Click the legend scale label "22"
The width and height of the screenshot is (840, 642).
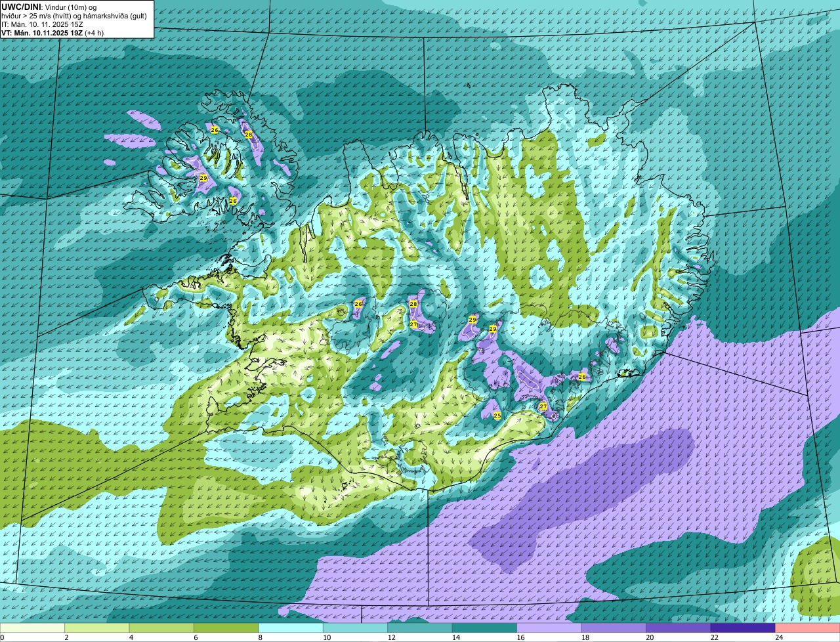click(714, 637)
